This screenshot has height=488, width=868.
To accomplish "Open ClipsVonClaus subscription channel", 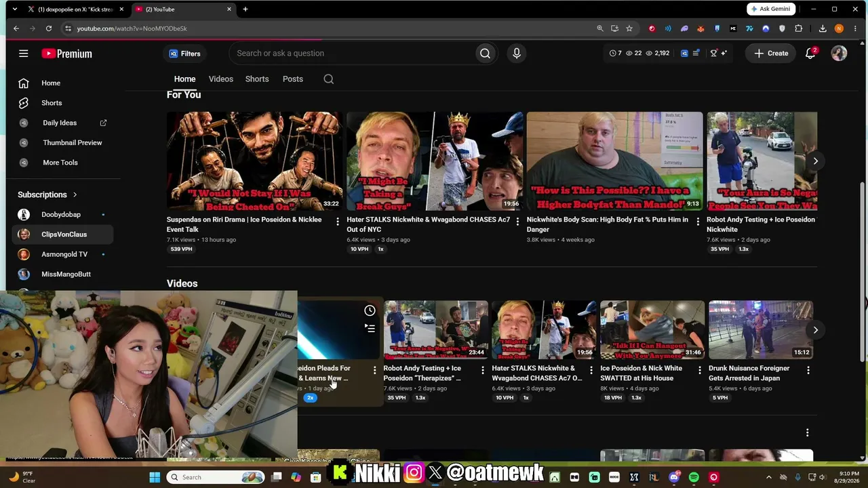I will click(x=63, y=235).
